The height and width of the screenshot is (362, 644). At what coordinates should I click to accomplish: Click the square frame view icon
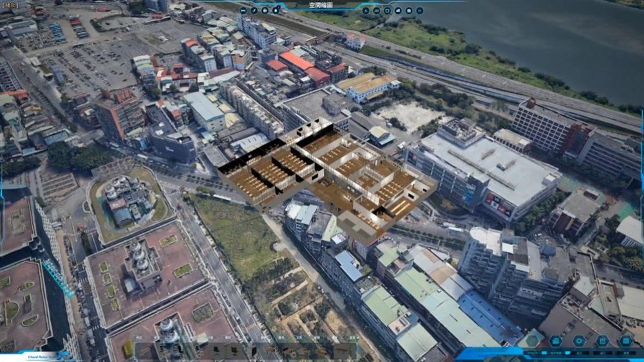pos(387,10)
